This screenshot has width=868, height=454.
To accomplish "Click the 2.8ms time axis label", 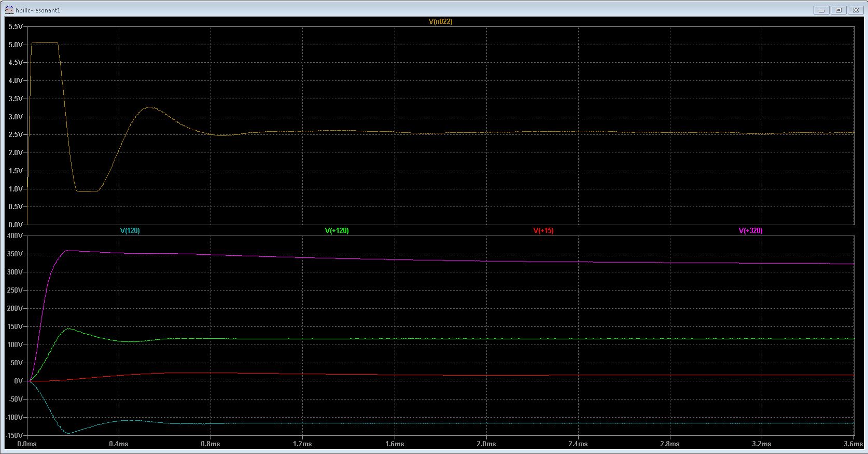I will [670, 444].
